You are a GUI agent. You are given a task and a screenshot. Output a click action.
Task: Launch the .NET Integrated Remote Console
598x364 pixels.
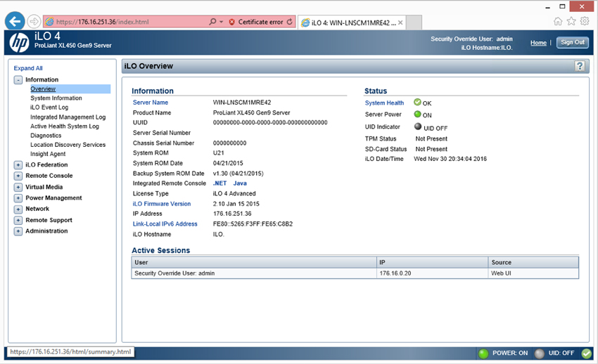tap(220, 183)
